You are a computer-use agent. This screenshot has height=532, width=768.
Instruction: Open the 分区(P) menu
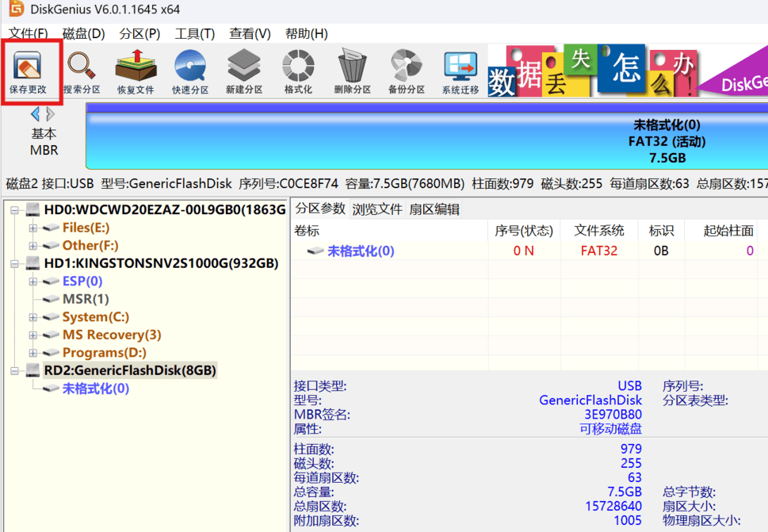(139, 34)
